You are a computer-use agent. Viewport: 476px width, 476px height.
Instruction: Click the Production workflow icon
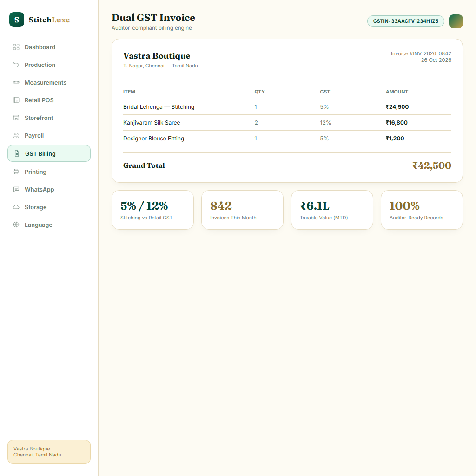point(16,65)
